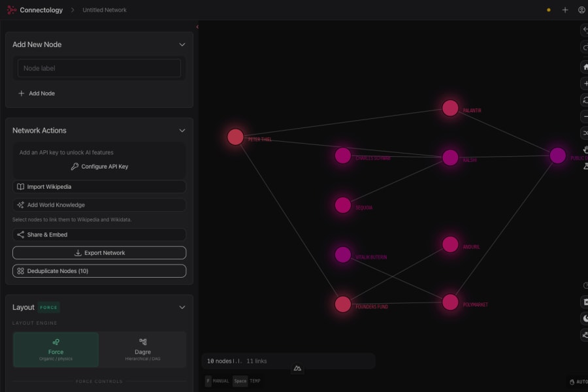Focus the Node label input field
Screen dimensions: 588x392
pyautogui.click(x=99, y=68)
